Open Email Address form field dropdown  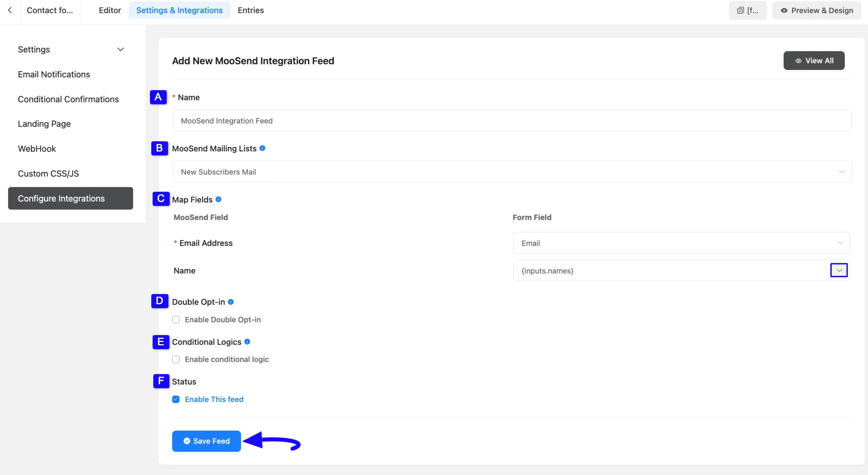click(681, 243)
